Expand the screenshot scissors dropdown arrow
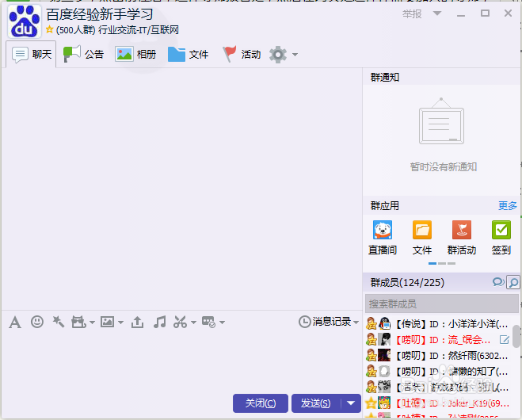Viewport: 522px width, 420px height. pos(193,323)
